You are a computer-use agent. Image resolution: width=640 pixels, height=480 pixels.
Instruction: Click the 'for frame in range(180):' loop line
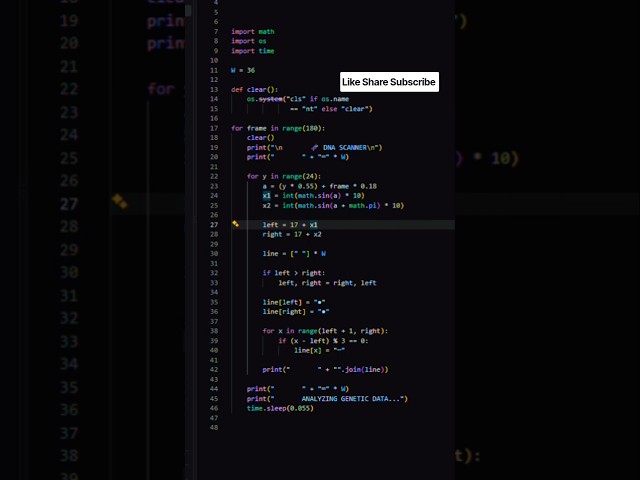tap(278, 128)
